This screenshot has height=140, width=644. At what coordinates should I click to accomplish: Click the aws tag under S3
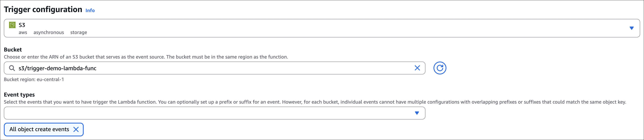click(x=23, y=32)
